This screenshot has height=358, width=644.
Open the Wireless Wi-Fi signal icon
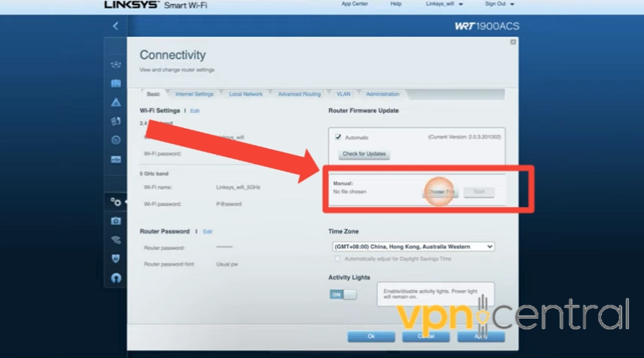coord(116,240)
